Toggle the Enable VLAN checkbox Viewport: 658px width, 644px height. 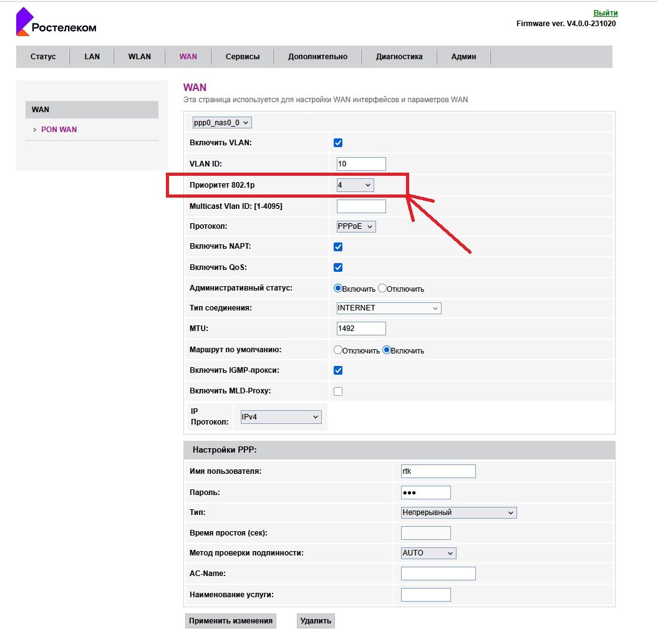coord(338,143)
